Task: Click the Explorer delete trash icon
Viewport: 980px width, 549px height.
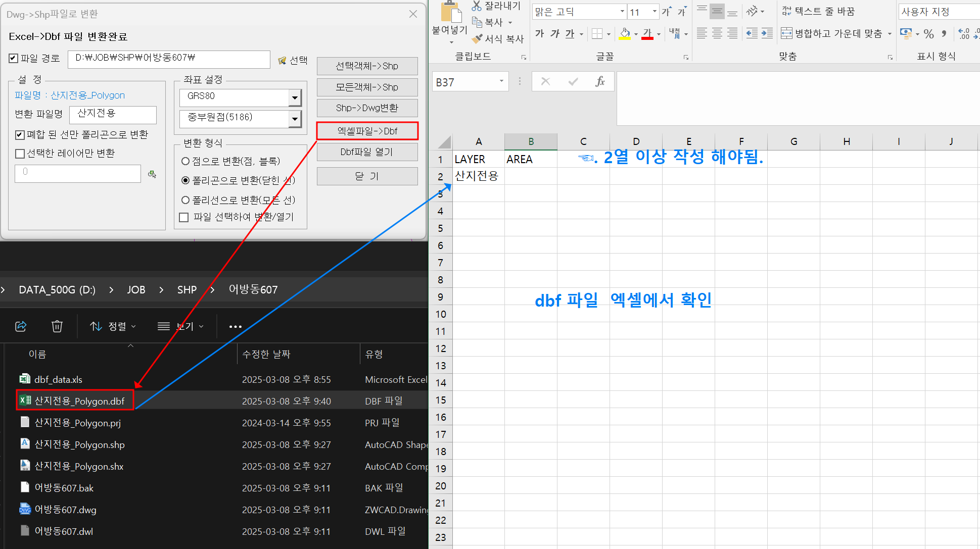Action: click(57, 326)
